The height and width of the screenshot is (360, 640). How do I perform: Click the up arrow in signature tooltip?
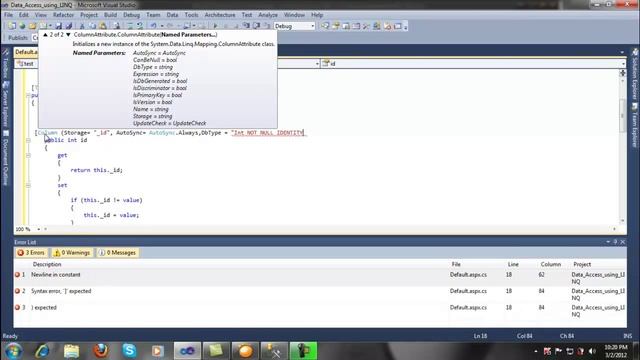pyautogui.click(x=45, y=35)
